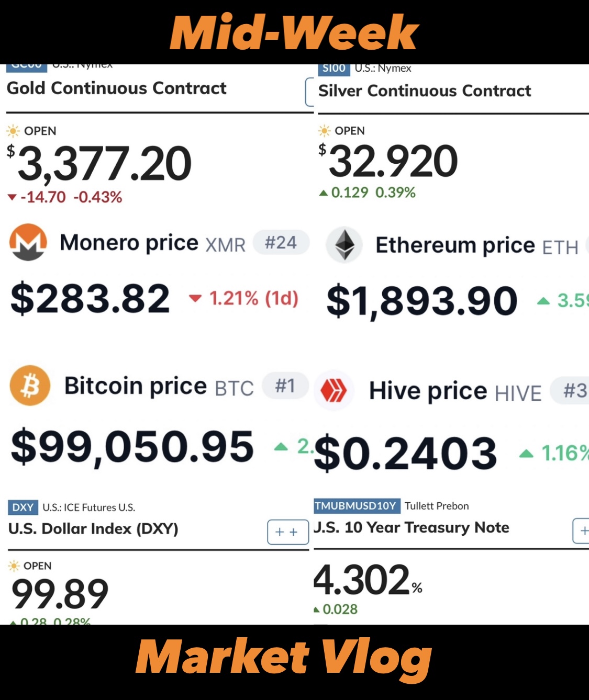Click the #1 rank badge for Bitcoin
Viewport: 589px width, 700px height.
pos(285,386)
